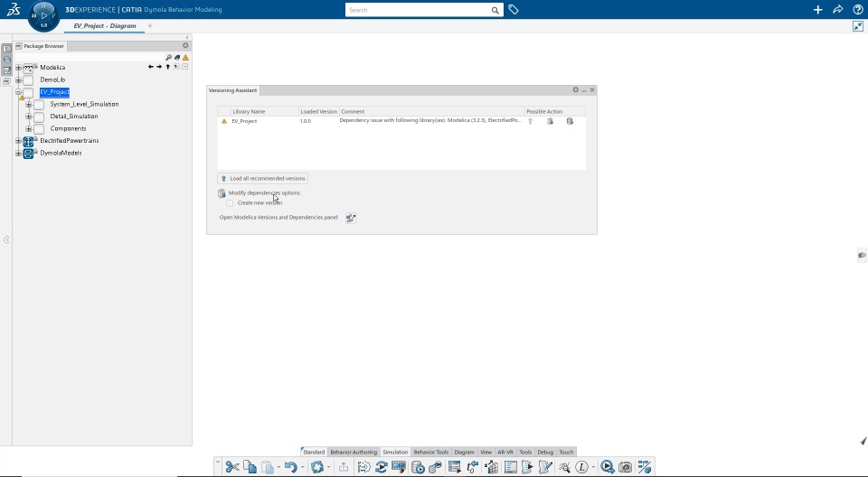Expand the System_Level_Simulation node

[x=29, y=104]
